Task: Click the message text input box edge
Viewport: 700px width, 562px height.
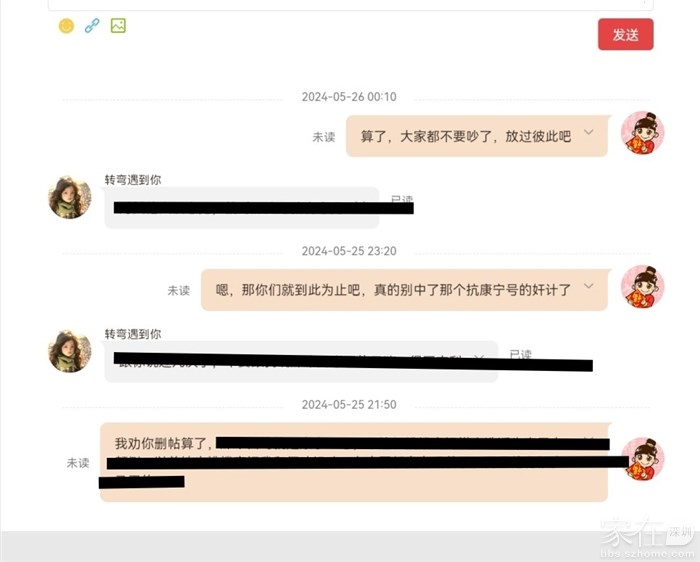Action: tap(350, 5)
